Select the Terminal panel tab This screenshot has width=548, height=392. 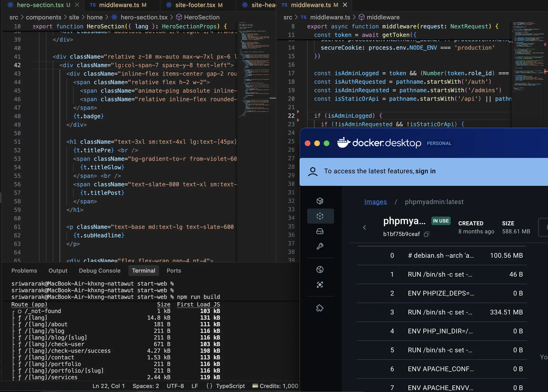pos(143,270)
